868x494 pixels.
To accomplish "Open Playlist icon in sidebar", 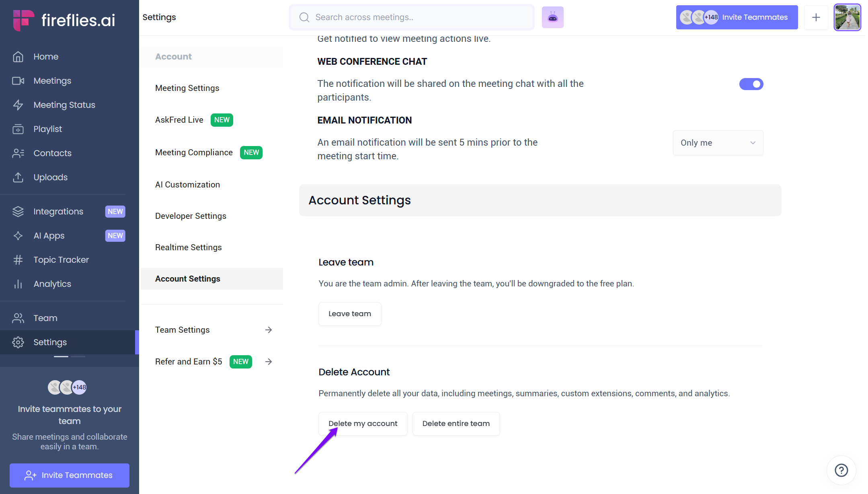I will tap(18, 129).
